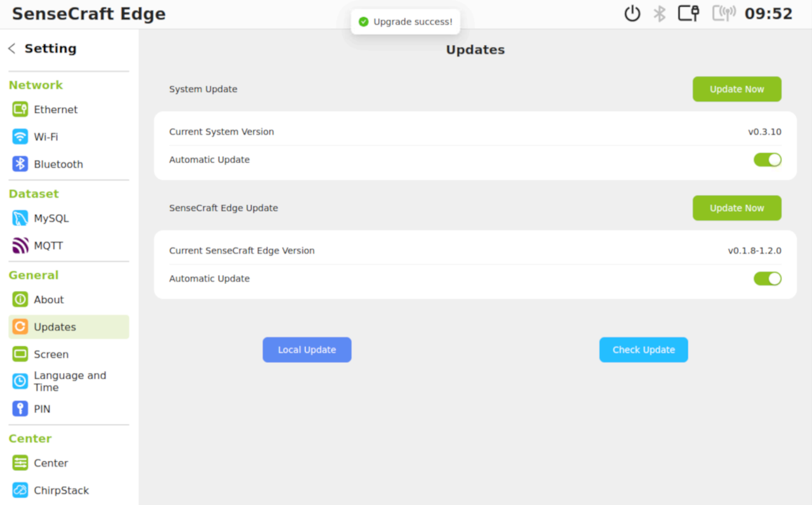Click the Updates page heading
The width and height of the screenshot is (812, 505).
point(475,50)
